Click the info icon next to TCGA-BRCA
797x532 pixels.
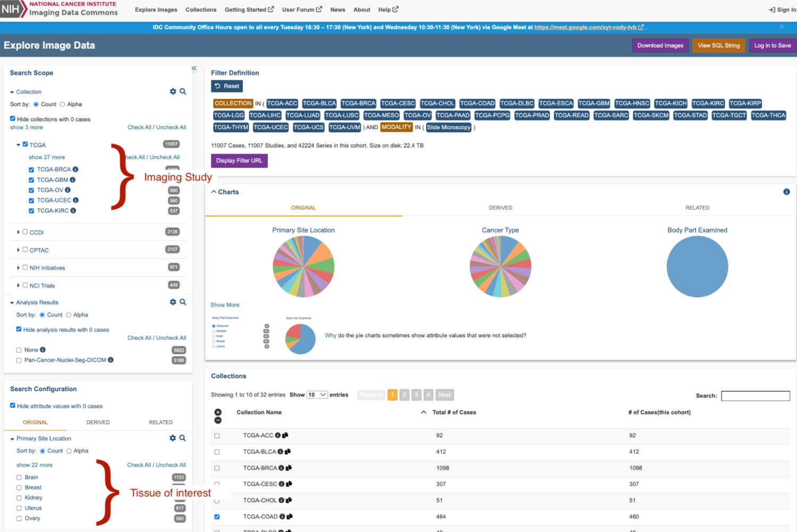[74, 169]
